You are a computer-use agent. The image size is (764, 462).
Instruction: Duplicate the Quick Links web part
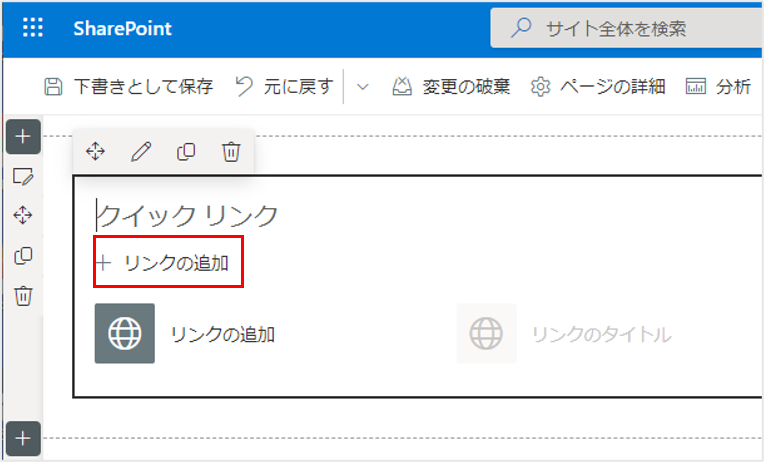186,151
